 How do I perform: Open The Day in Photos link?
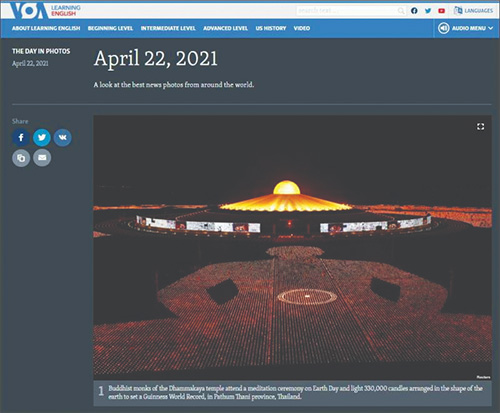(x=41, y=51)
